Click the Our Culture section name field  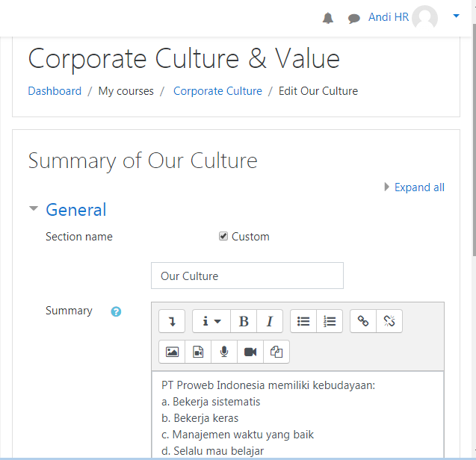click(x=247, y=276)
